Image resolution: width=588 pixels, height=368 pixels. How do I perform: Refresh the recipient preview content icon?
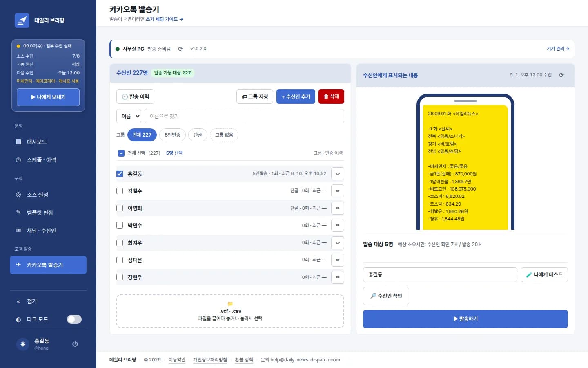point(561,75)
